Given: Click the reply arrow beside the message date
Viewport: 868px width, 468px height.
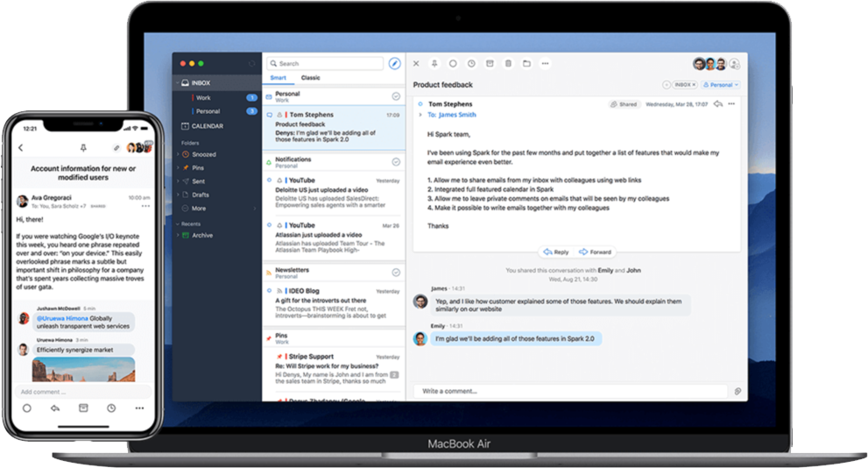Looking at the screenshot, I should coord(718,104).
